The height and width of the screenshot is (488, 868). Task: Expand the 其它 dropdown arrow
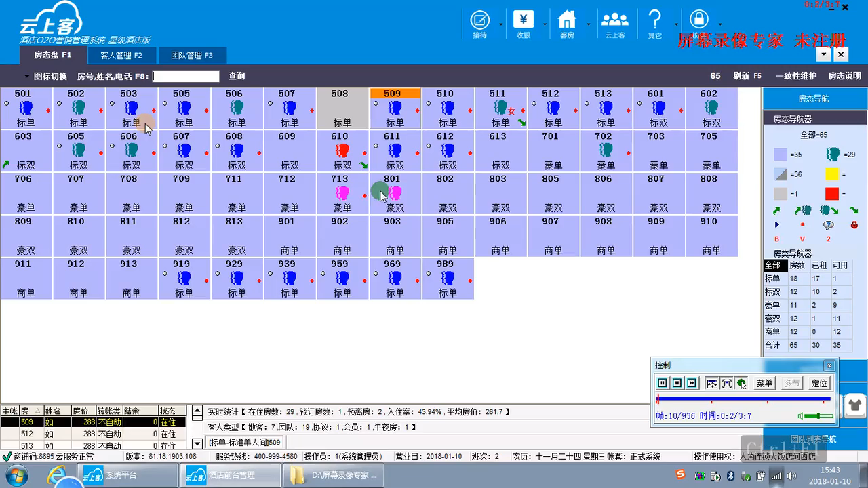coord(675,24)
